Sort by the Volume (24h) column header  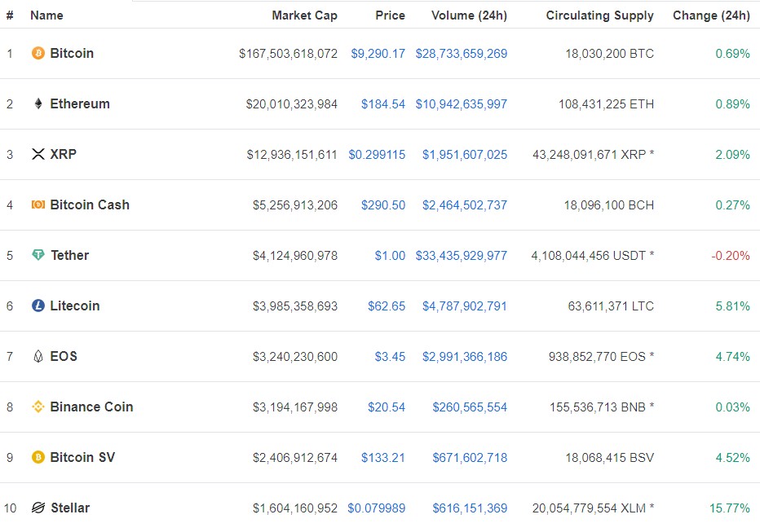(x=469, y=15)
